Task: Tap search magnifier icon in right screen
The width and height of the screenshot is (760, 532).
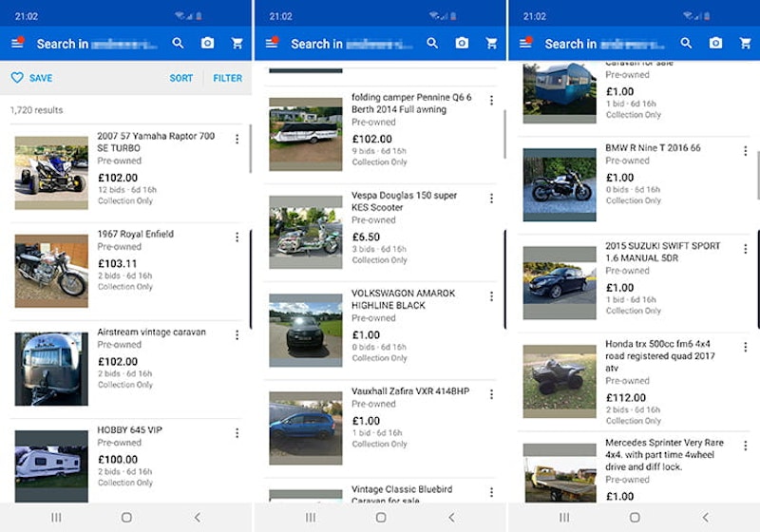Action: [x=686, y=43]
